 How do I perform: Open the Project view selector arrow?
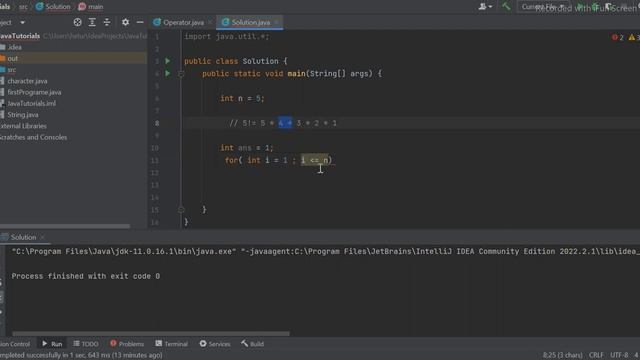point(22,23)
